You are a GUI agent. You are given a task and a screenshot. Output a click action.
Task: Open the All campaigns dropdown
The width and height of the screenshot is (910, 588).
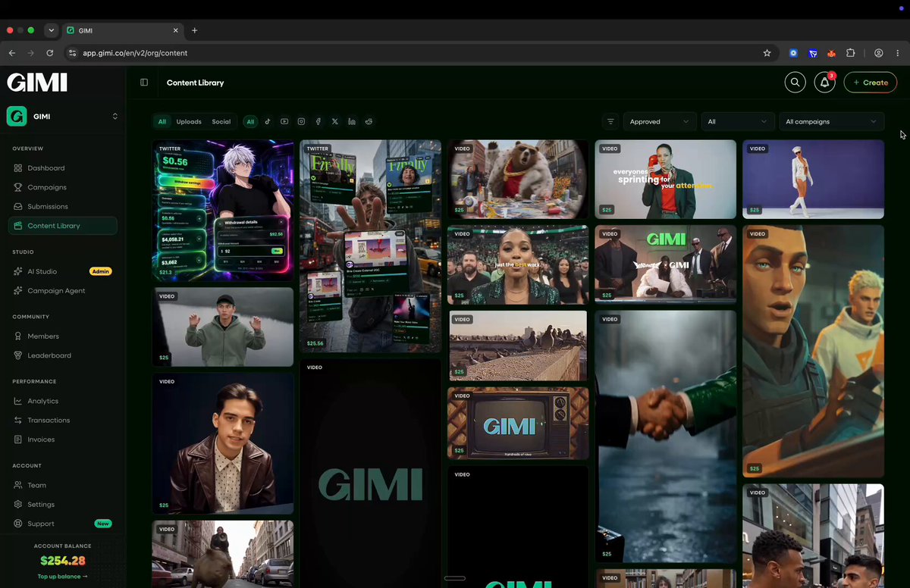click(832, 121)
